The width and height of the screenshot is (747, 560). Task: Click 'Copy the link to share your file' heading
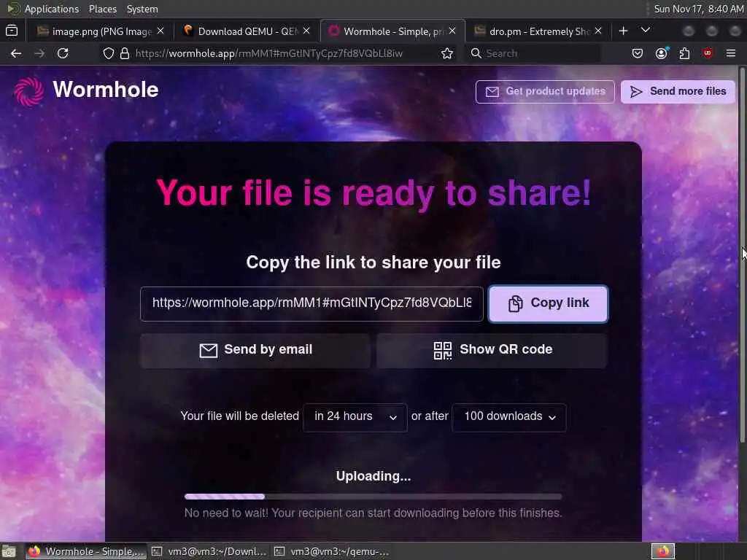click(x=373, y=262)
